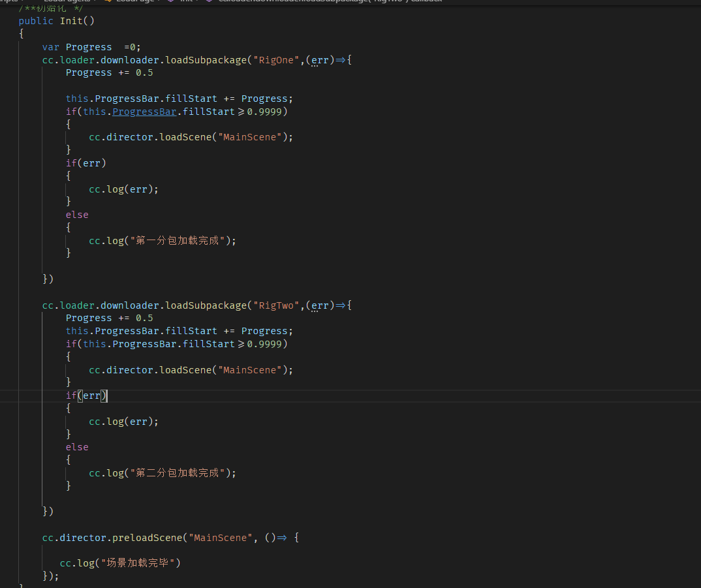This screenshot has width=701, height=588.
Task: Click the else keyword above the 第二分包 log
Action: point(77,446)
